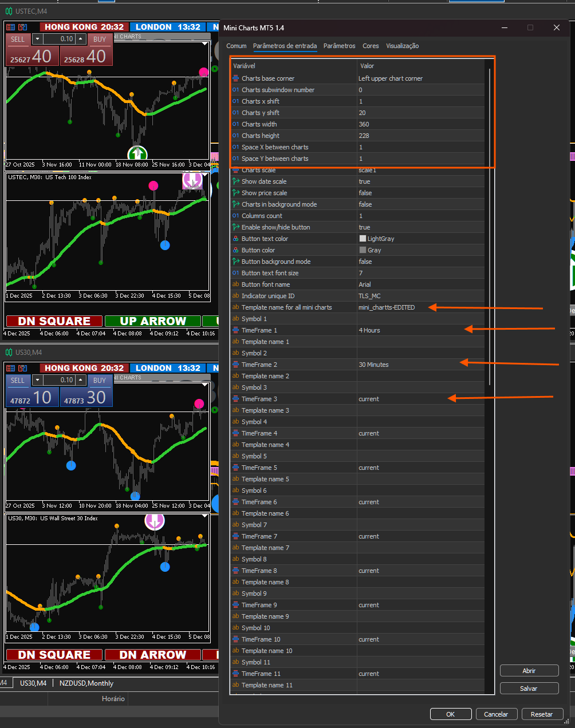Click the enum icon beside Charts base corner
The width and height of the screenshot is (575, 728).
(x=235, y=78)
